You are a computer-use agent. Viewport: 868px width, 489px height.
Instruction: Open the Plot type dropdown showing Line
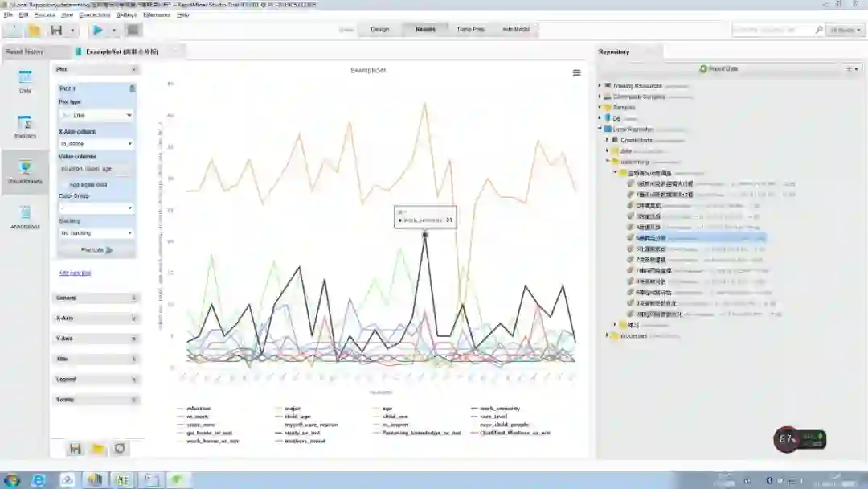tap(96, 115)
